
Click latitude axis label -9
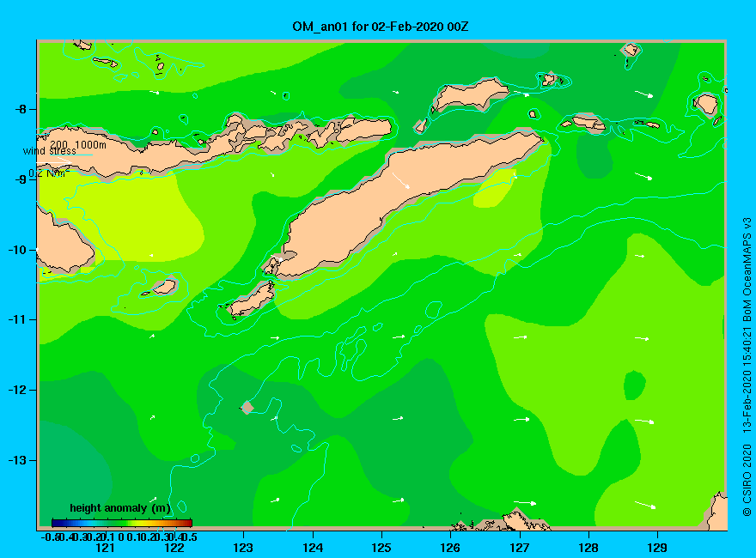pyautogui.click(x=20, y=179)
